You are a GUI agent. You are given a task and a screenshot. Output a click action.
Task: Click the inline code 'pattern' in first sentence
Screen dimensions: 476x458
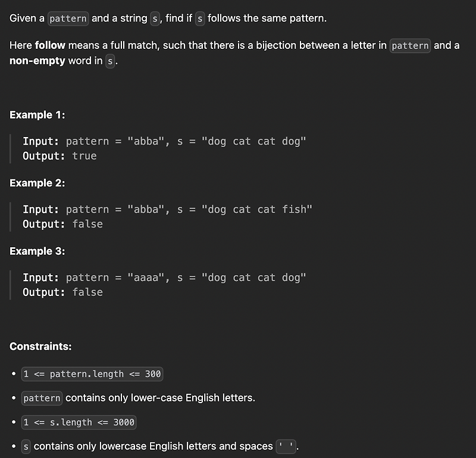coord(68,18)
